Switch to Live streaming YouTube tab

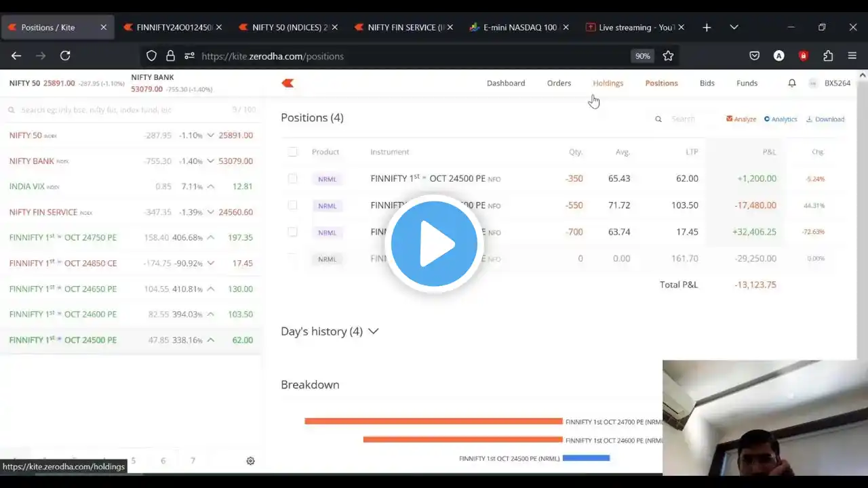click(635, 27)
